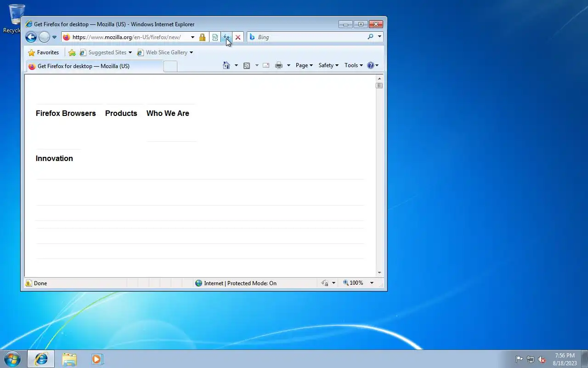
Task: Maximize the Internet Explorer window
Action: [361, 24]
